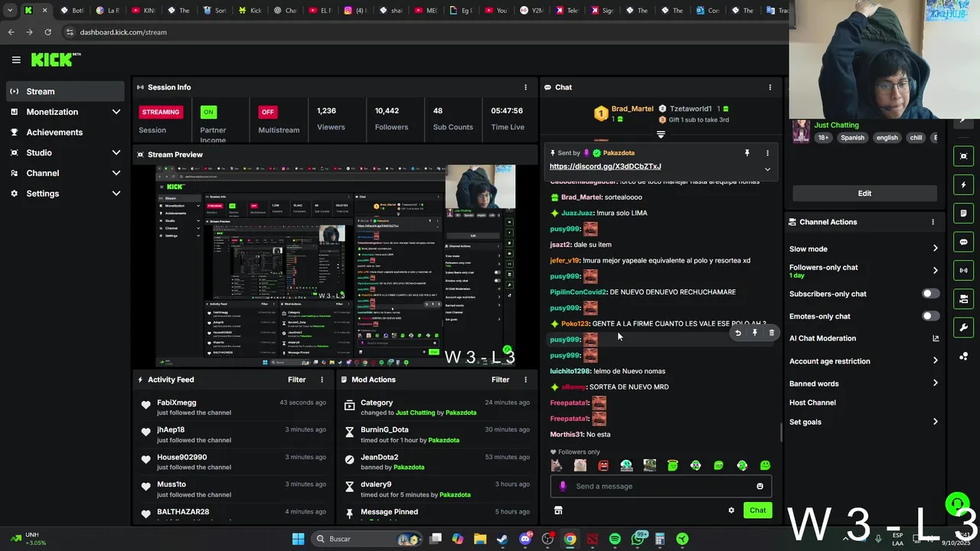Open Set goals chevron
Screen dimensions: 980x551
click(935, 422)
